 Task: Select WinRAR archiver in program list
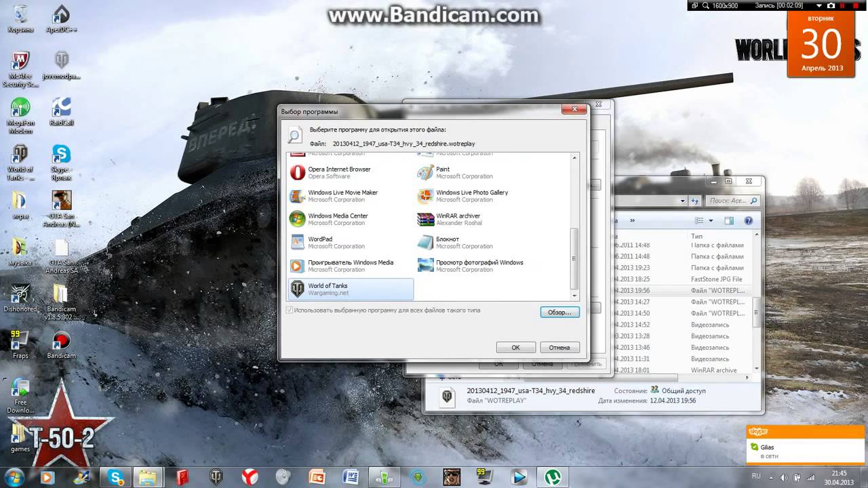pyautogui.click(x=479, y=219)
